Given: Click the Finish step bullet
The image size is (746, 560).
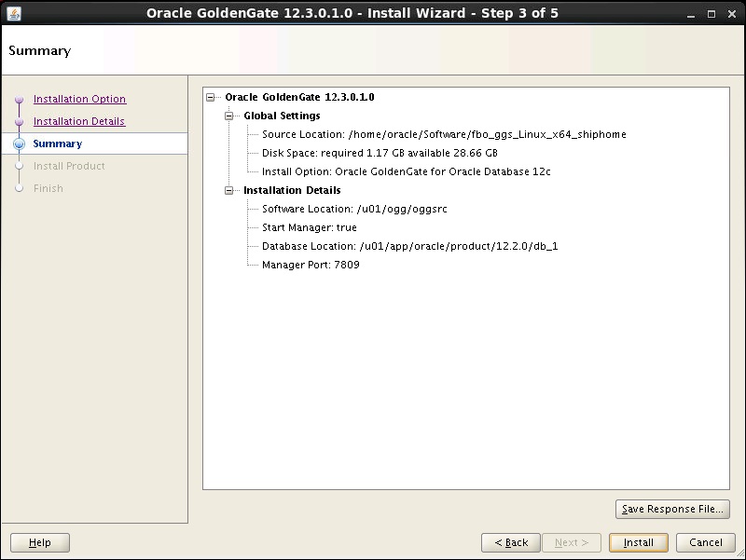Looking at the screenshot, I should point(19,188).
